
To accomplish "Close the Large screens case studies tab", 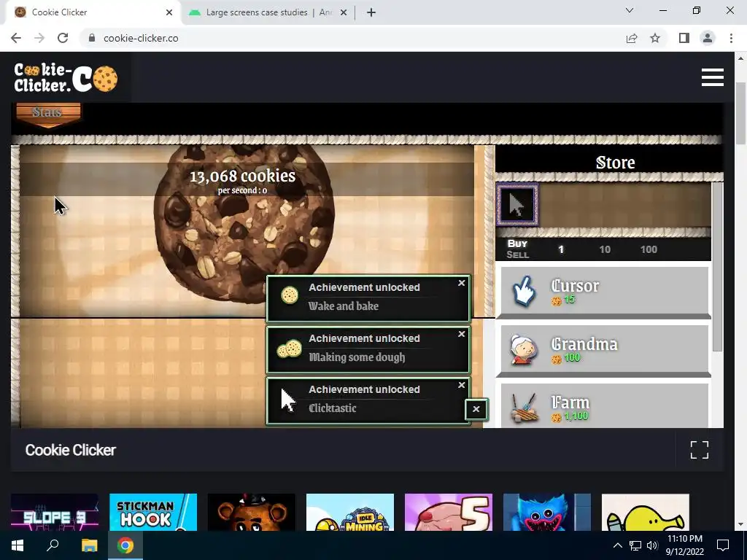I will click(x=344, y=12).
